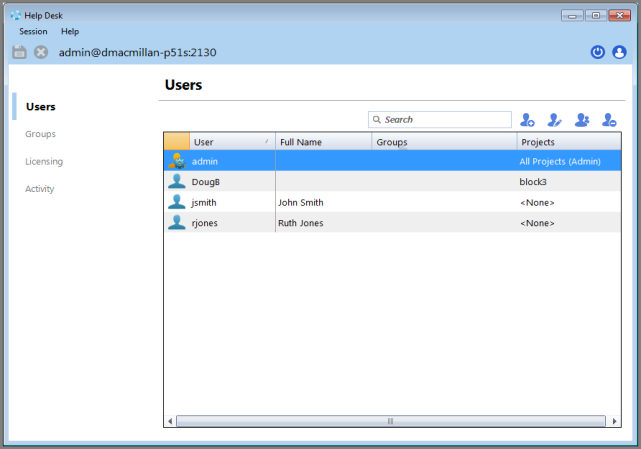
Task: Click the Help Desk app icon in title bar
Action: coord(16,16)
